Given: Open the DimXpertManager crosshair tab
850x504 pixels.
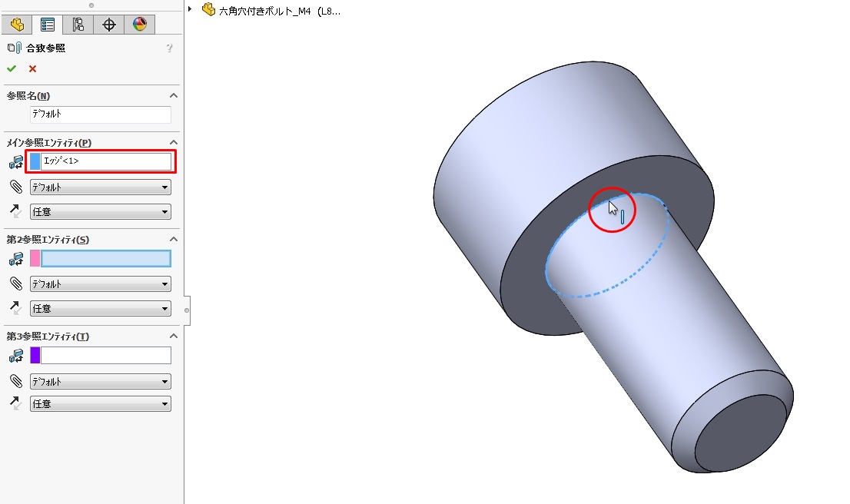Looking at the screenshot, I should tap(109, 25).
